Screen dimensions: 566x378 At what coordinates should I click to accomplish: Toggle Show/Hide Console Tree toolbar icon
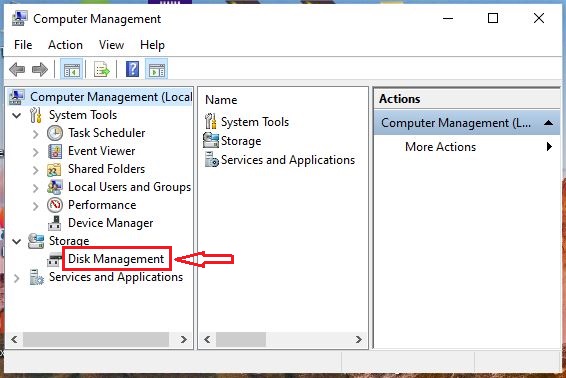[71, 69]
